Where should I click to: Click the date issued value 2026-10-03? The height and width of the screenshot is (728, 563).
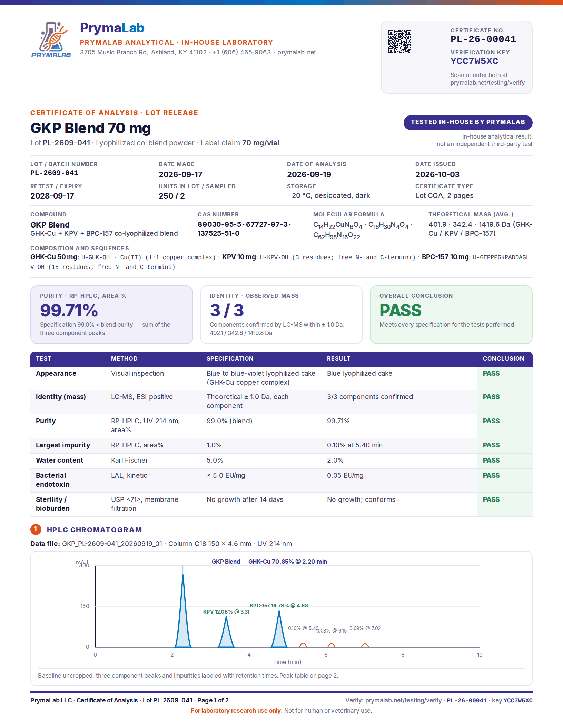coord(437,174)
